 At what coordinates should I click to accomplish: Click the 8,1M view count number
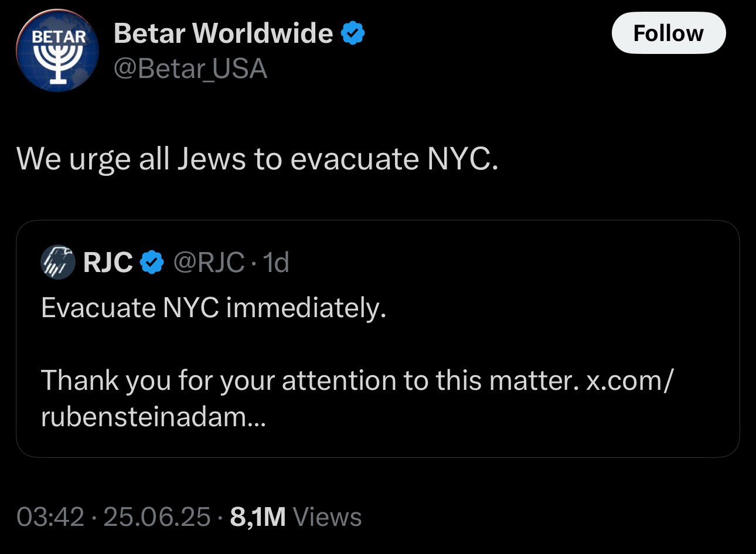click(258, 517)
